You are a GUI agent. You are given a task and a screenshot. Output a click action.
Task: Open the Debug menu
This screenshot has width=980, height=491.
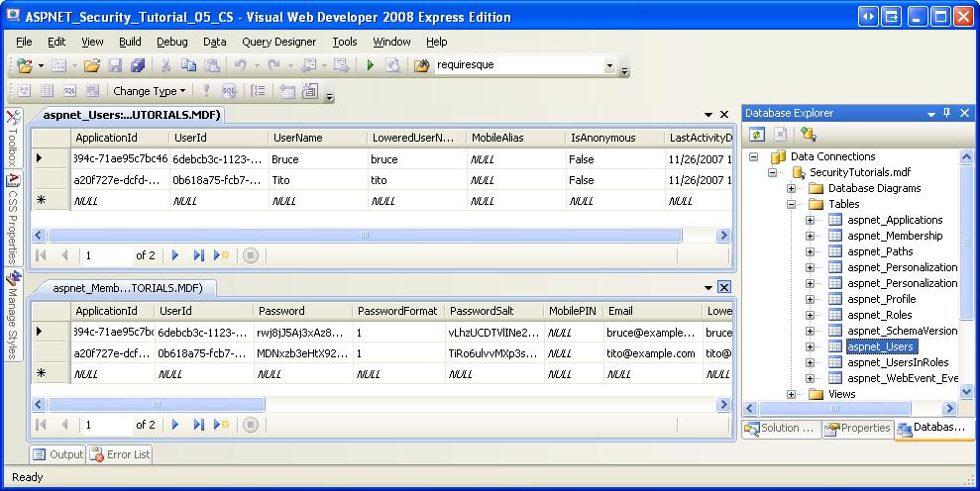tap(171, 42)
